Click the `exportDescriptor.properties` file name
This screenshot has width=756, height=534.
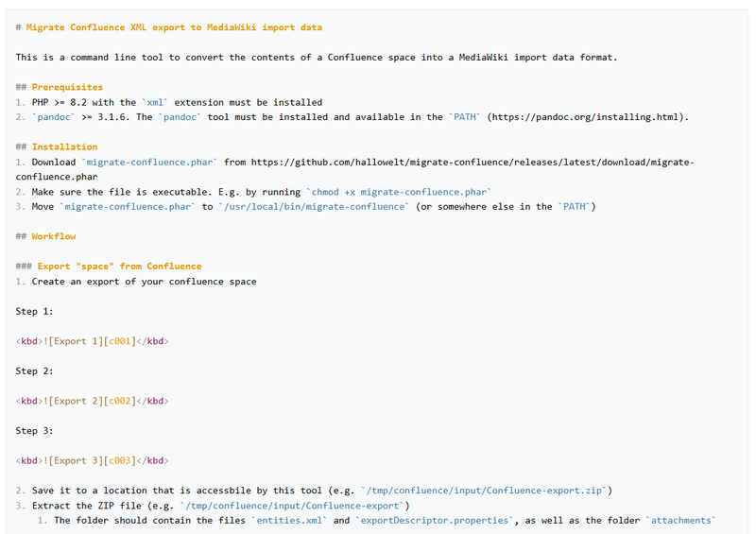click(435, 521)
